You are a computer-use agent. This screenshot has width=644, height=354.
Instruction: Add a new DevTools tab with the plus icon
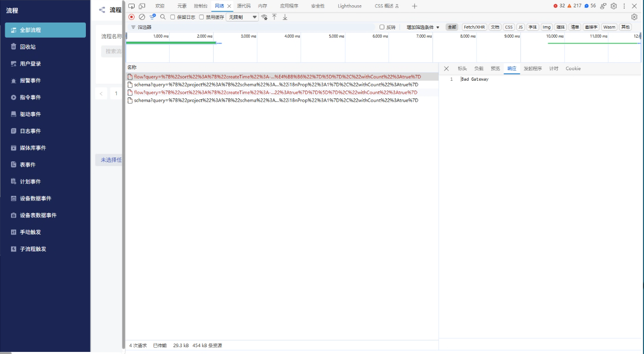(x=415, y=6)
